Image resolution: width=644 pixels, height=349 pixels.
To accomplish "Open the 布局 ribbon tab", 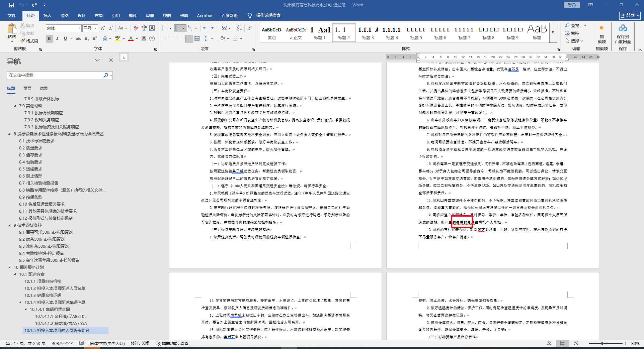I will 99,16.
